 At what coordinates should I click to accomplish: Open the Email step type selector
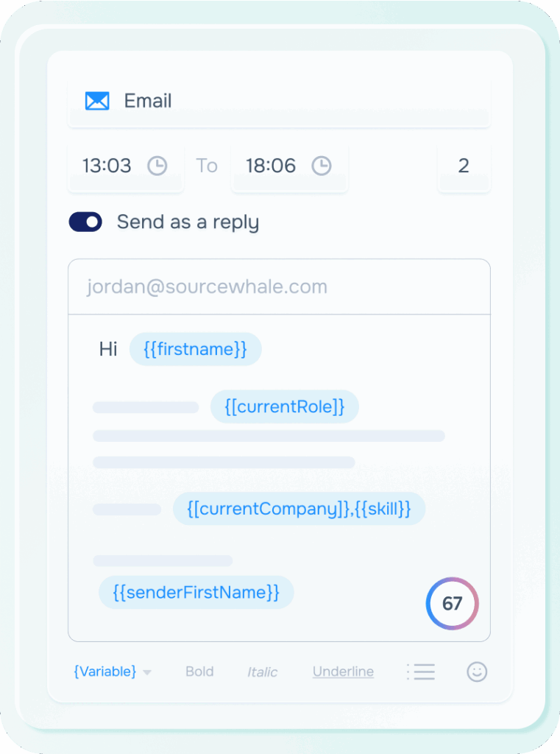click(280, 101)
